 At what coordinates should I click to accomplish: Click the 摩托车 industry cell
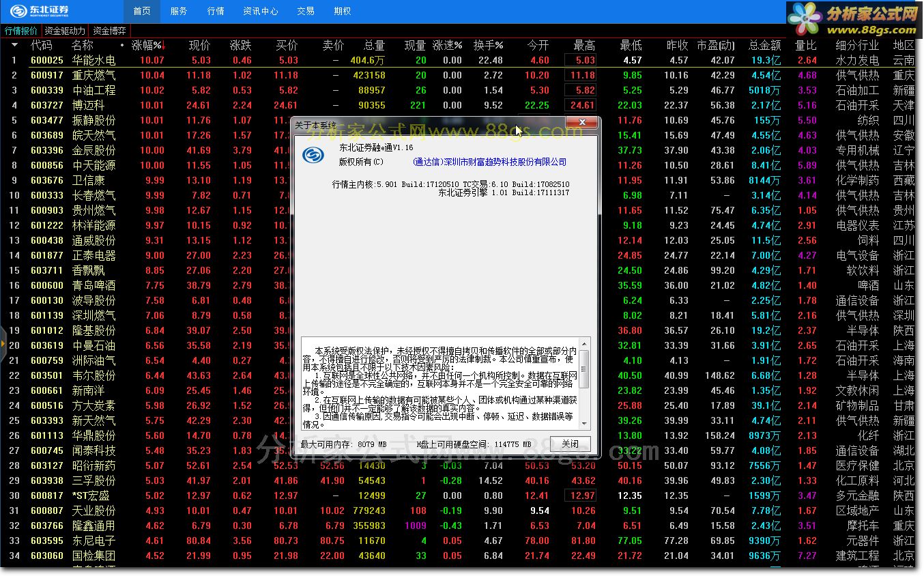tap(863, 525)
